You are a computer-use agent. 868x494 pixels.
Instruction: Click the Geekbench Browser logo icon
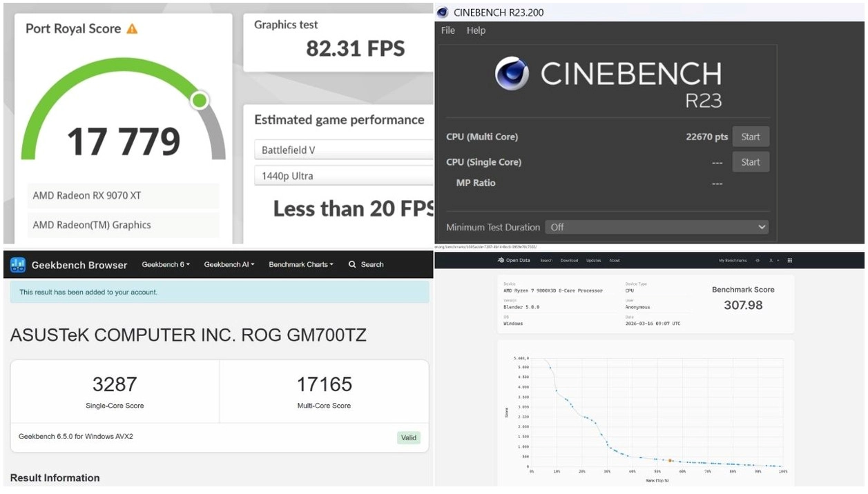(18, 265)
